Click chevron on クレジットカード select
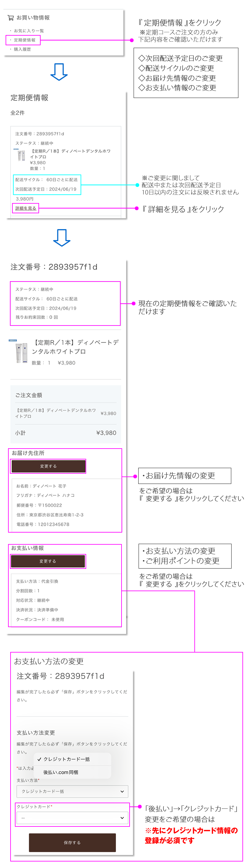The height and width of the screenshot is (868, 248). 122,817
